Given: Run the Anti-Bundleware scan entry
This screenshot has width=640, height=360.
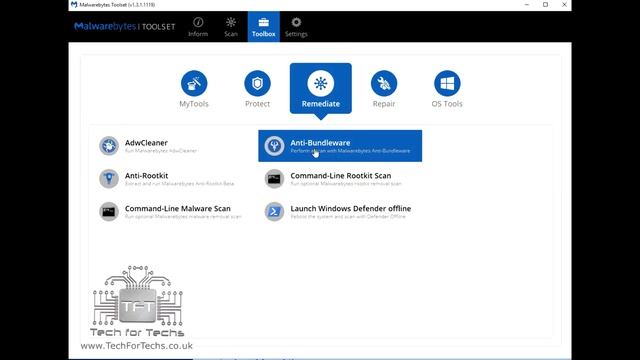Looking at the screenshot, I should pos(340,146).
